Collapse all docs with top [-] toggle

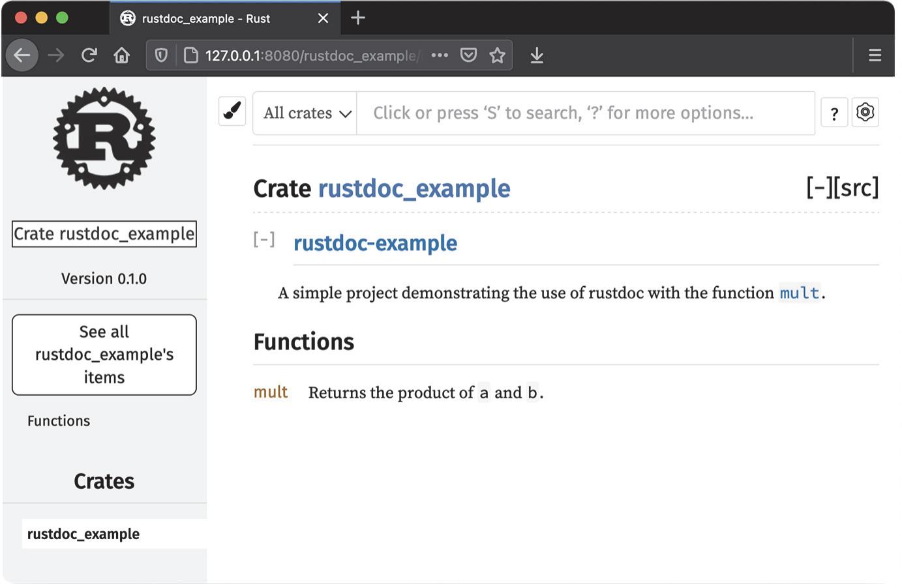pyautogui.click(x=819, y=188)
